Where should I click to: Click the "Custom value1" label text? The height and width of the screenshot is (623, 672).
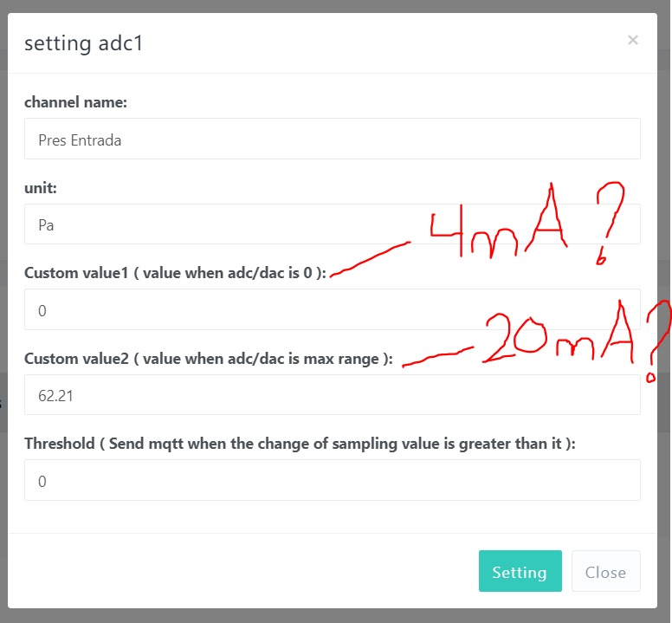78,273
